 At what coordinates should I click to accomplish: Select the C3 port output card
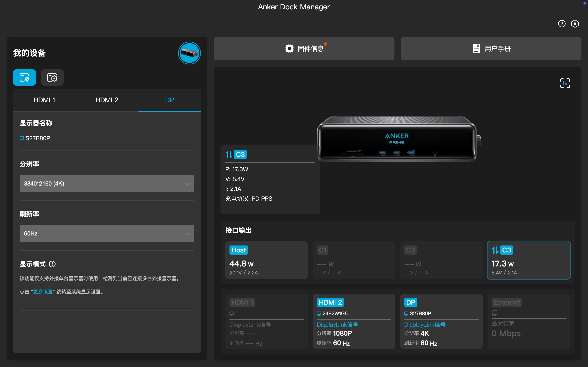click(528, 260)
